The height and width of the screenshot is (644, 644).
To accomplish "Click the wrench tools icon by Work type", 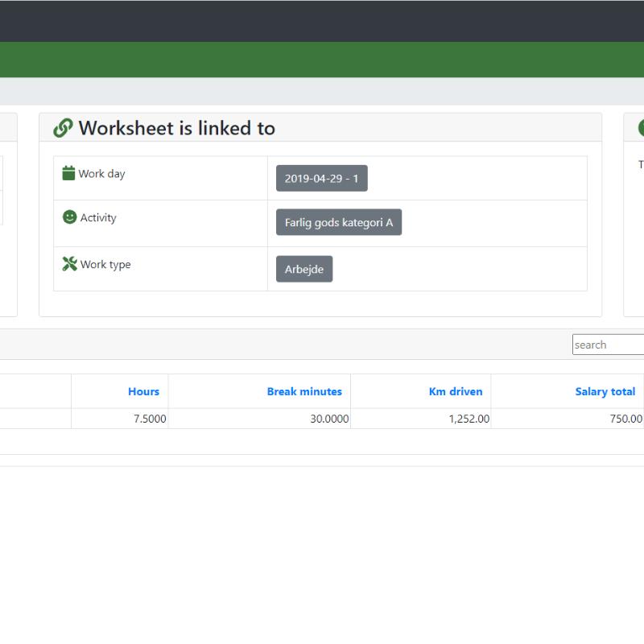I will tap(69, 264).
